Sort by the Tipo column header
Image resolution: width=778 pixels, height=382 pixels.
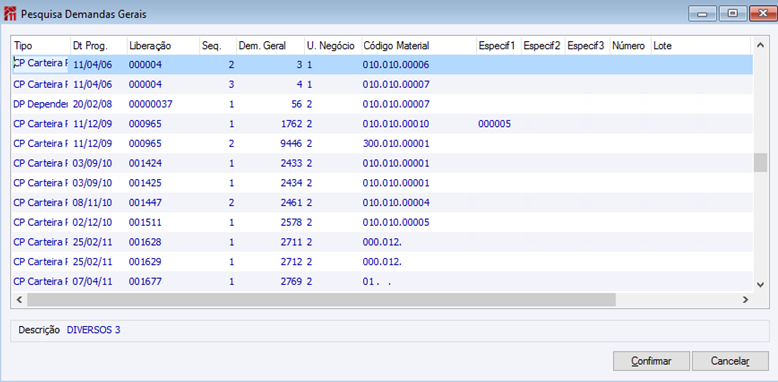[41, 46]
